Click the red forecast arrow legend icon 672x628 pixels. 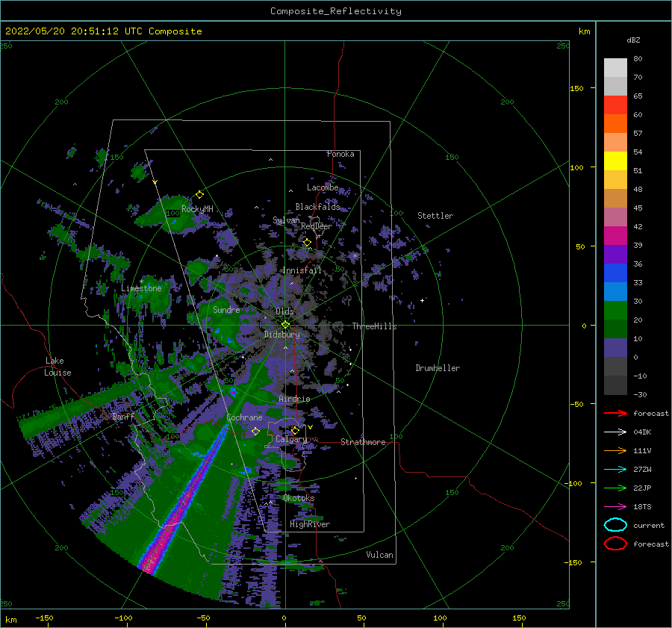tap(615, 413)
